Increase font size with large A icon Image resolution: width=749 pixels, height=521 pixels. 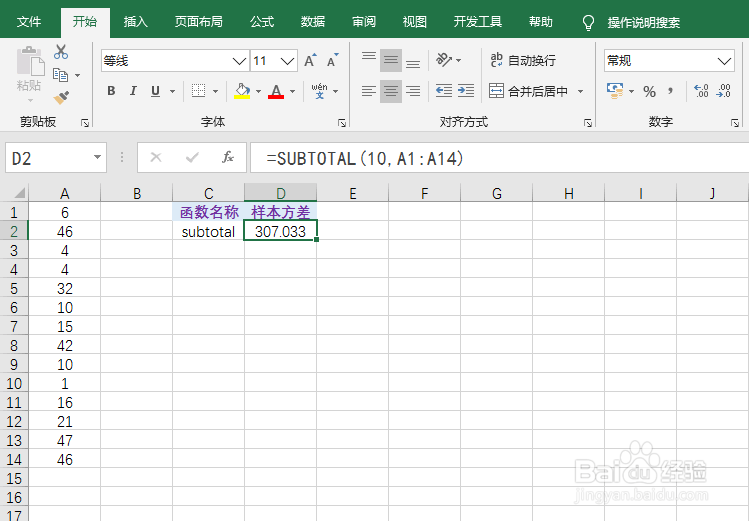[x=310, y=61]
